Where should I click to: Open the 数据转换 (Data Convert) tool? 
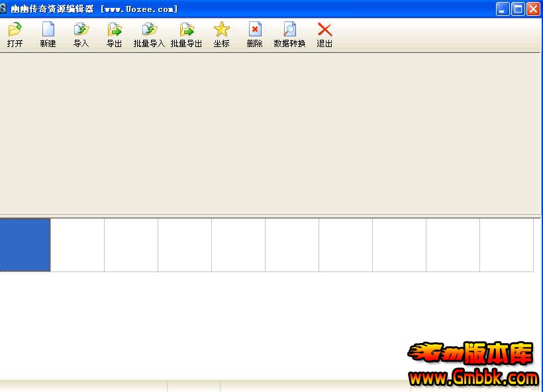click(x=289, y=30)
